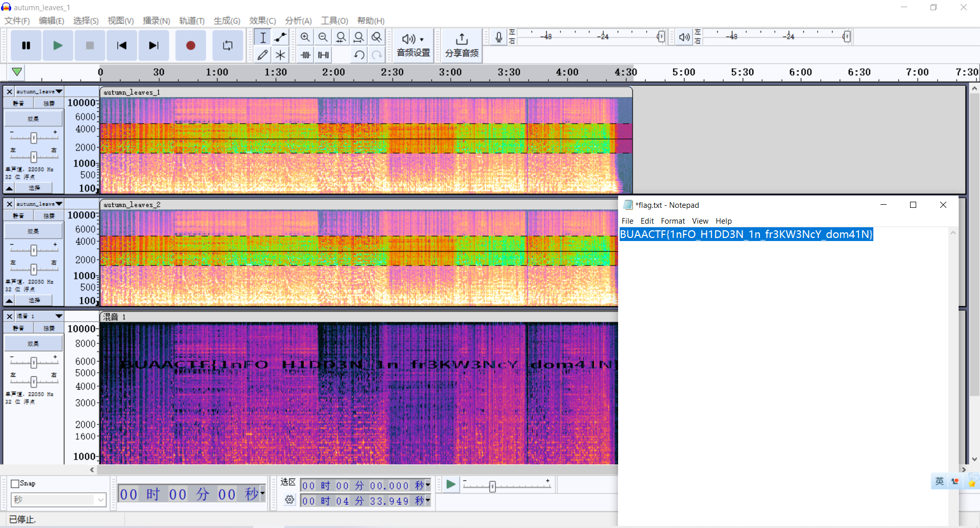Select the Draw pencil tool
Viewport: 980px width, 528px height.
click(x=262, y=55)
